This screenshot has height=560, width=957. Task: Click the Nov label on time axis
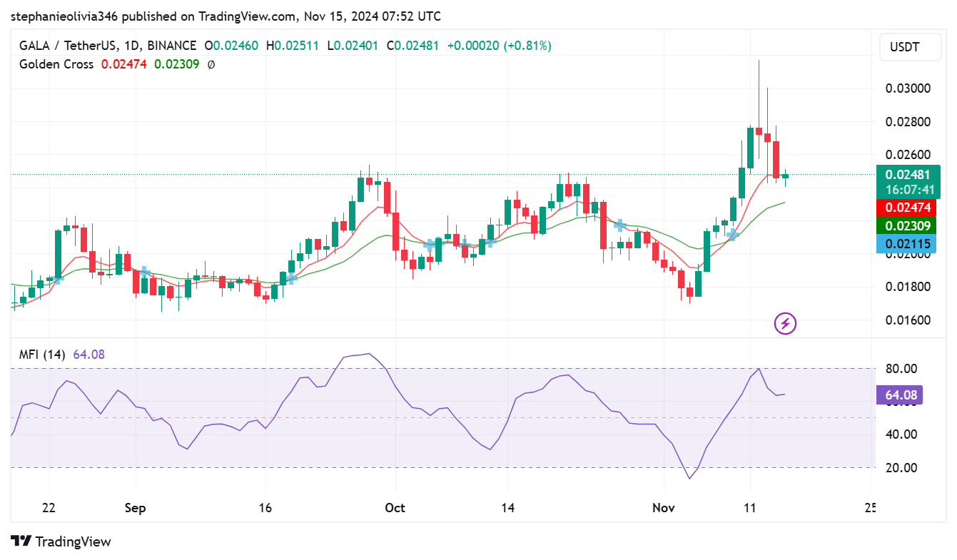point(664,508)
